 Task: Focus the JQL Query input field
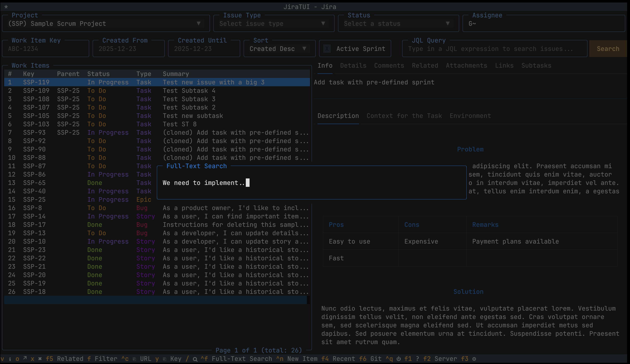point(495,49)
